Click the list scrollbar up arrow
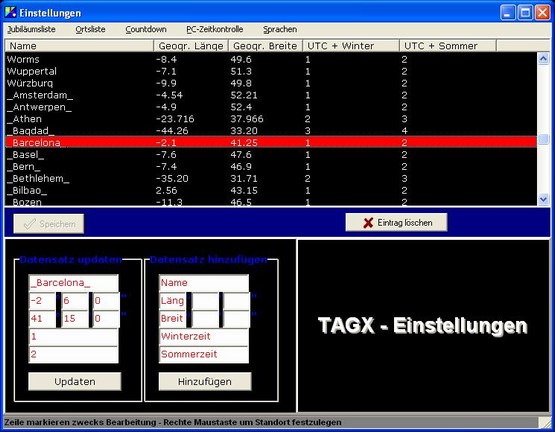 pyautogui.click(x=543, y=58)
